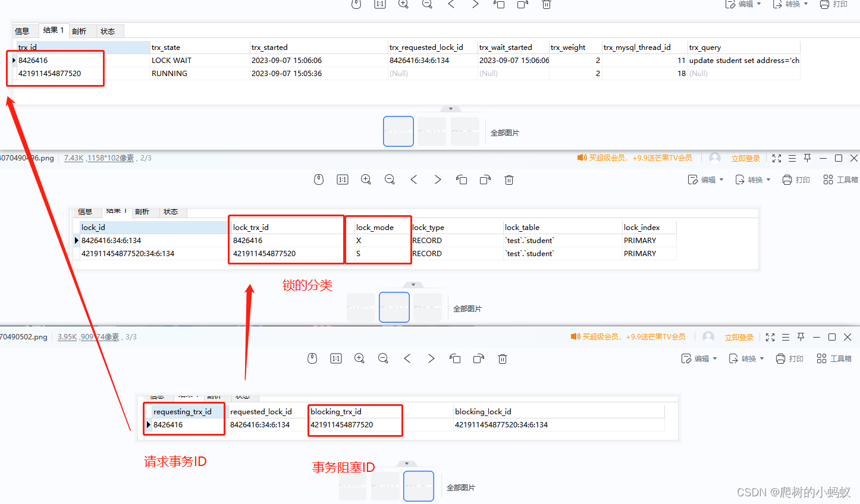
Task: Switch to 信息 tab in trx_id table
Action: click(22, 31)
